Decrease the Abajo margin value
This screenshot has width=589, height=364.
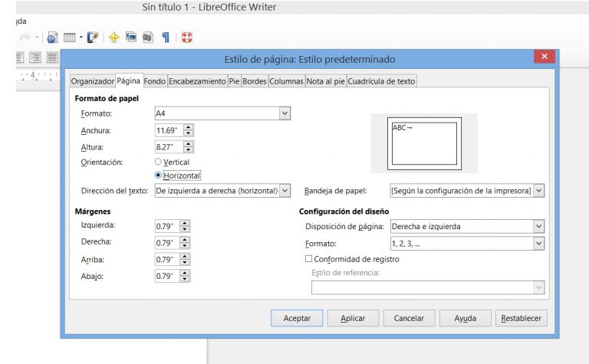[x=185, y=279]
